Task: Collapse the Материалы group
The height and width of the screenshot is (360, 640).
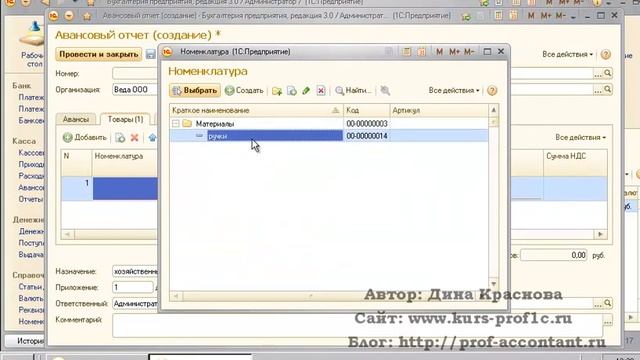Action: point(176,123)
